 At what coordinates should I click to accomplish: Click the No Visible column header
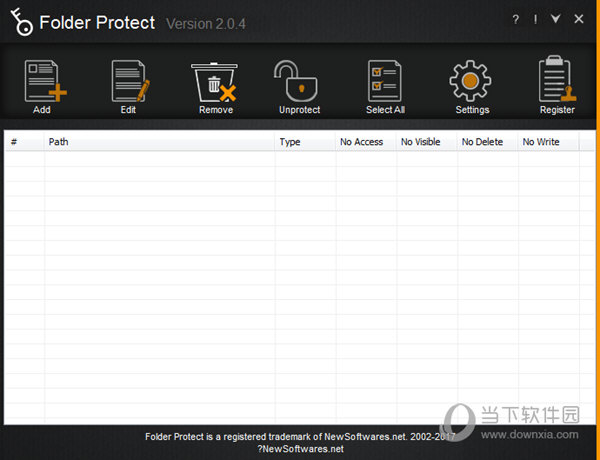(x=426, y=142)
